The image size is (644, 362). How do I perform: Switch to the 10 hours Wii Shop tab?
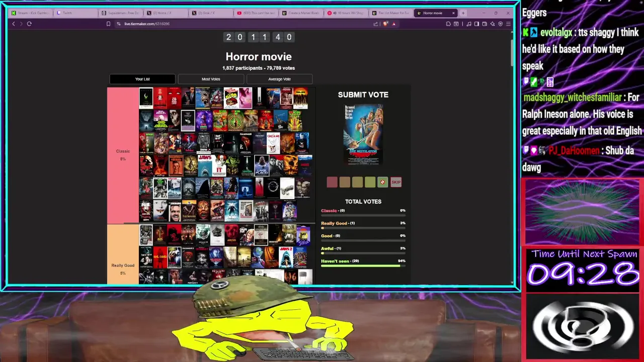tap(346, 13)
